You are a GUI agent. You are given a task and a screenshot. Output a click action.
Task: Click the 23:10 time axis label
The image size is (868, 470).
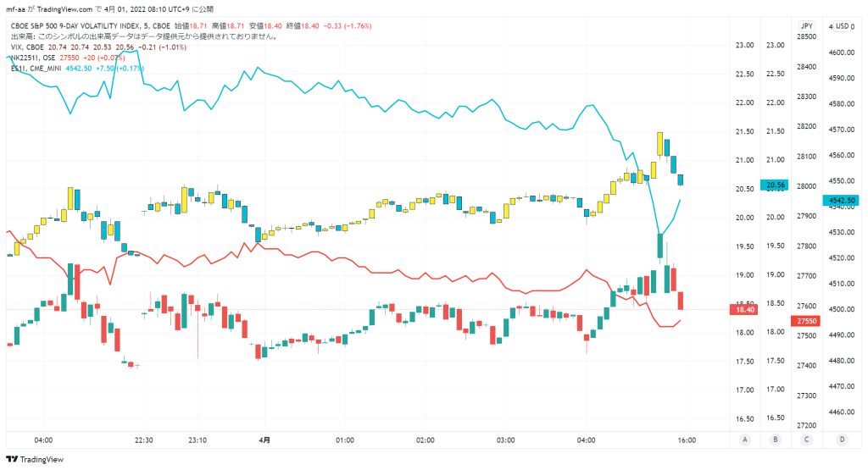tap(197, 440)
